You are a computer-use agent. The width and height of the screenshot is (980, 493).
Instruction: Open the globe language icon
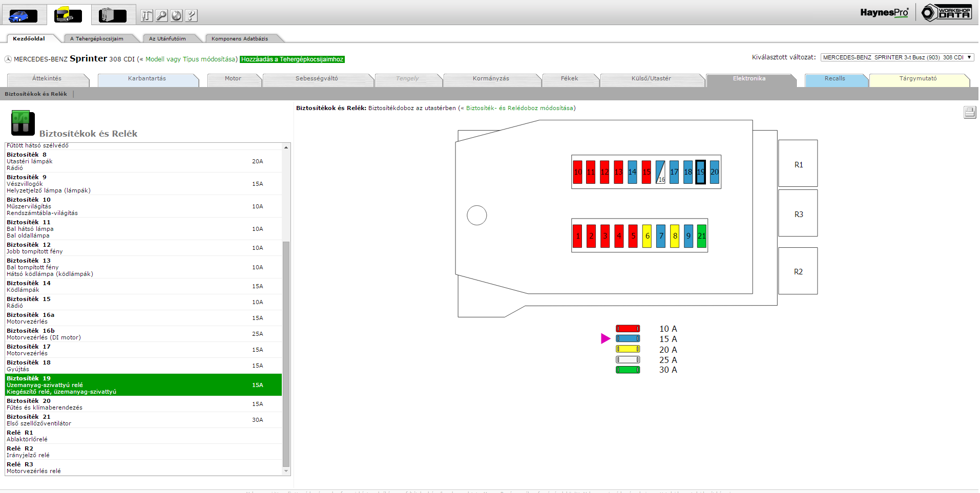click(x=177, y=16)
